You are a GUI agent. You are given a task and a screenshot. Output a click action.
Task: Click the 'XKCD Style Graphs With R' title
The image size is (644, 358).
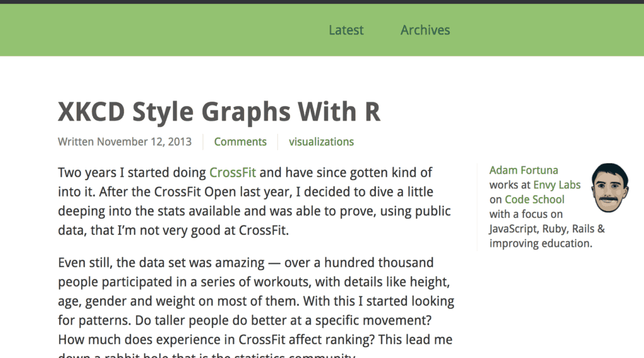(219, 112)
